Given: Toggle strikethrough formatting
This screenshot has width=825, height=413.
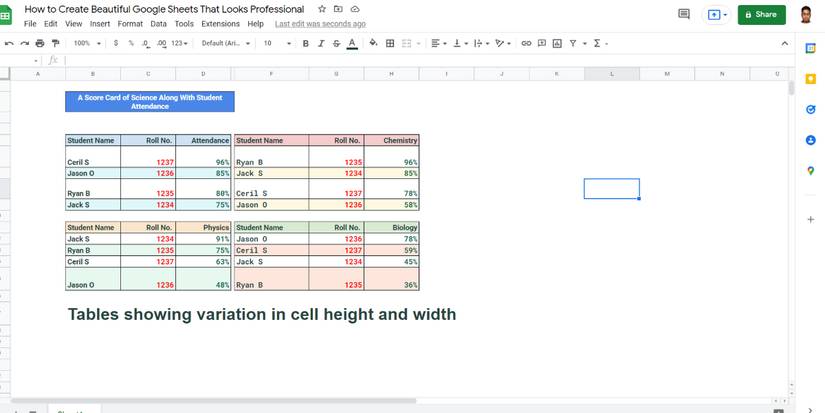Looking at the screenshot, I should click(x=336, y=43).
